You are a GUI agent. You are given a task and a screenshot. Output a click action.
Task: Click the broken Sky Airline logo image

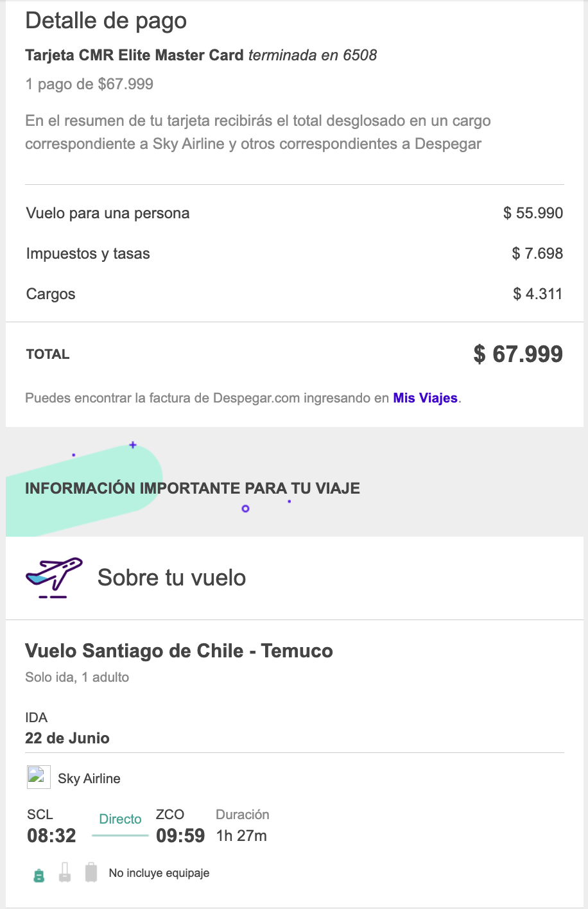pos(39,777)
